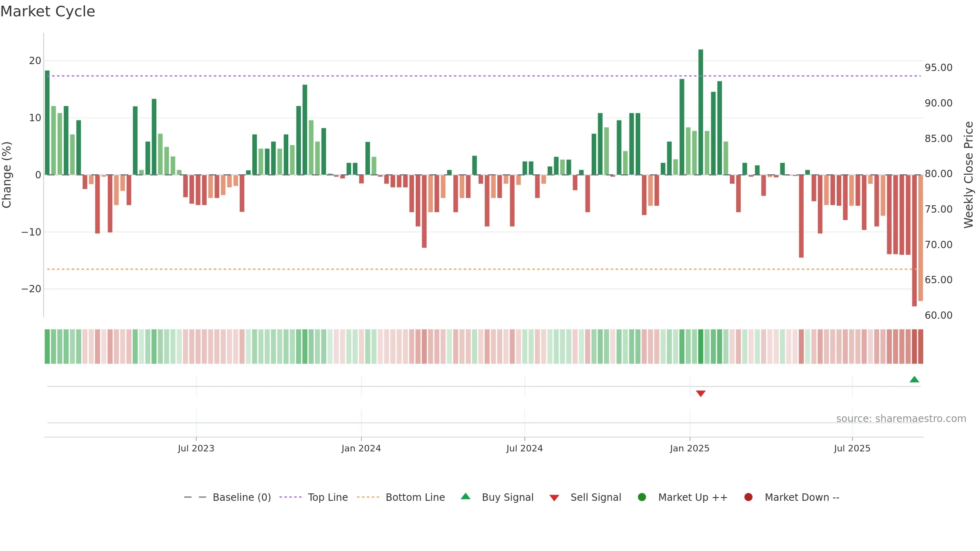This screenshot has height=551, width=980.
Task: Click the 95.00 price axis label
Action: [938, 68]
